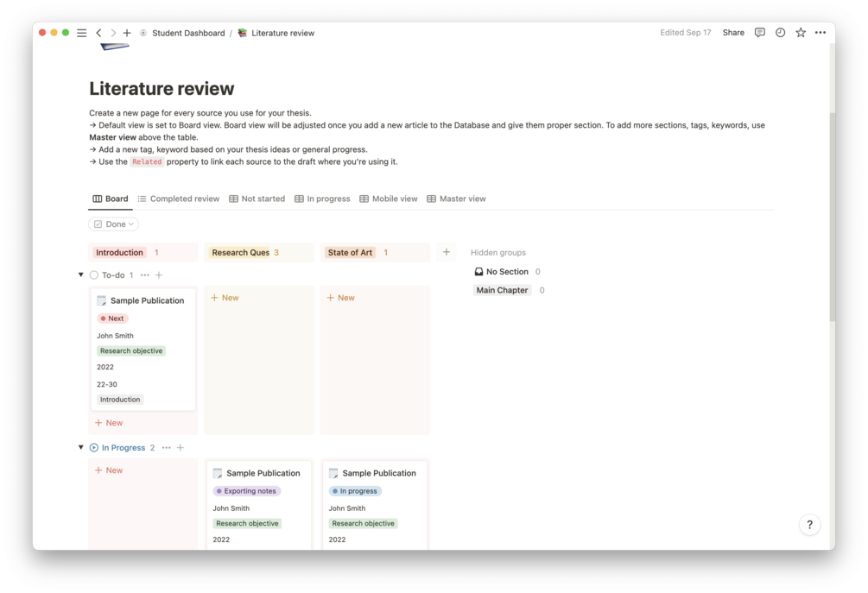Click the plus icon to add a new page in the top bar

pyautogui.click(x=127, y=33)
